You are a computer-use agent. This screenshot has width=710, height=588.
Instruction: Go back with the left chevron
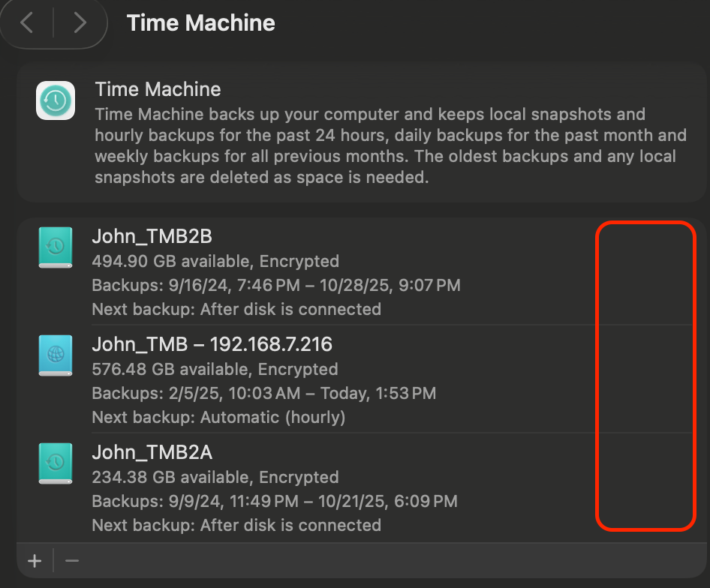[x=27, y=22]
